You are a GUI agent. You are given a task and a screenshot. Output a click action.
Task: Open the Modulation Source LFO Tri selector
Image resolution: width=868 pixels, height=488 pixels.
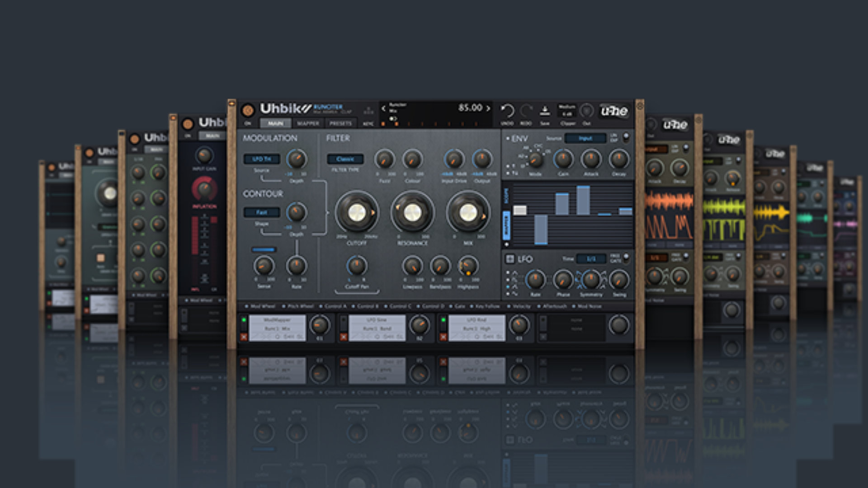tap(262, 159)
